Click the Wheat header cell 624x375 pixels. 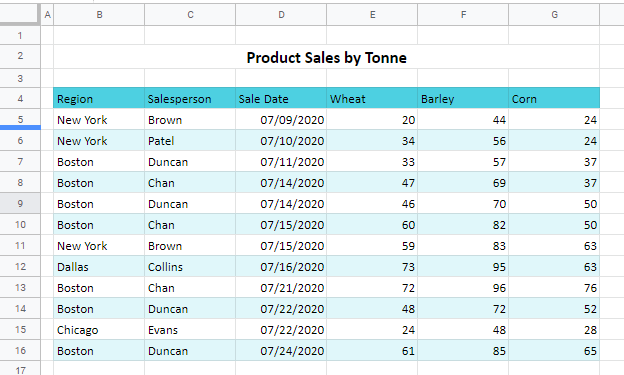click(x=372, y=98)
